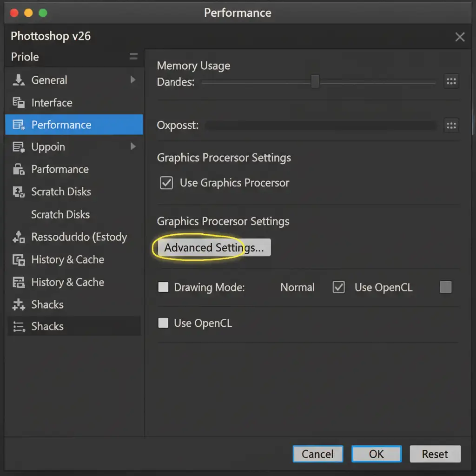The height and width of the screenshot is (476, 476).
Task: Click the Interface icon in sidebar
Action: click(19, 103)
